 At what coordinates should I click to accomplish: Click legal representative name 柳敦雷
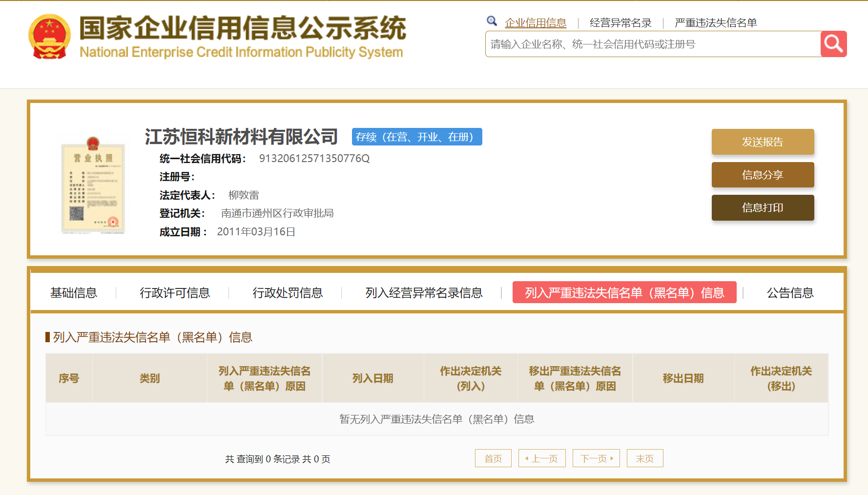click(x=244, y=195)
